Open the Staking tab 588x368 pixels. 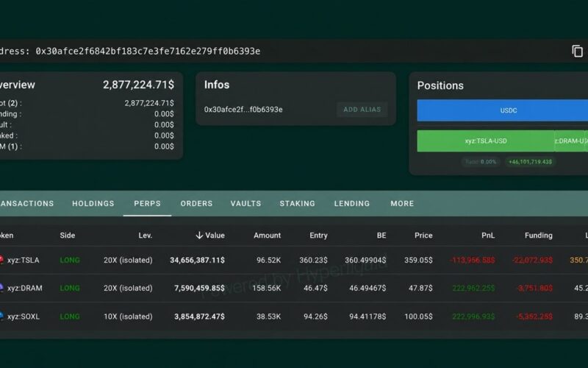click(x=298, y=204)
